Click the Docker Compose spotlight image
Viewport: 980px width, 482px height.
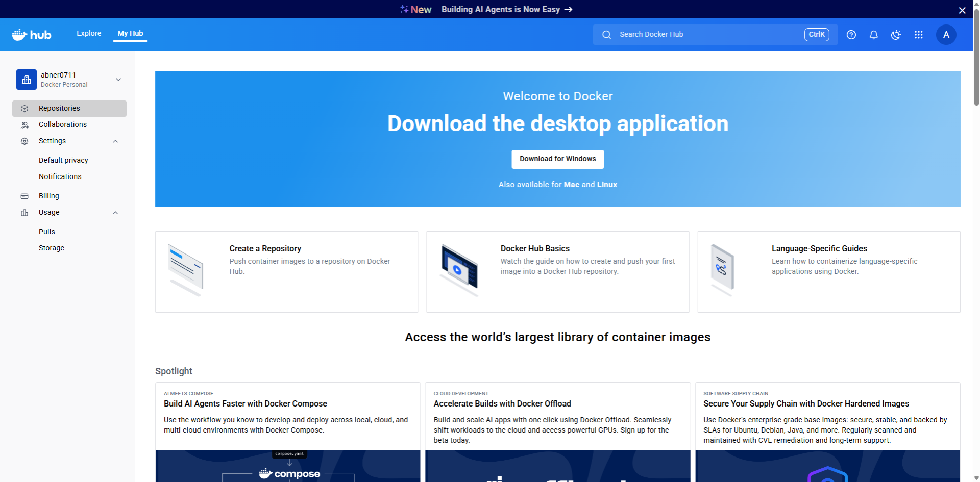tap(288, 466)
